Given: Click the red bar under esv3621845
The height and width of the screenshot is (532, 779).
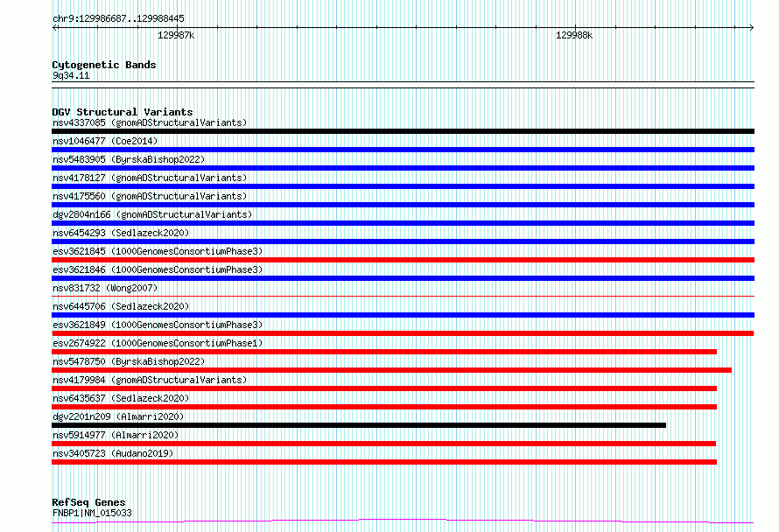Looking at the screenshot, I should [x=403, y=260].
